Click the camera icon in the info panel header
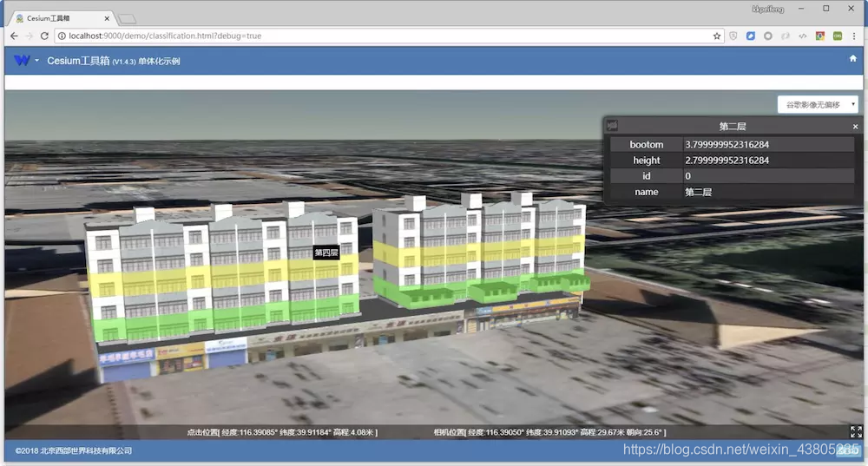The width and height of the screenshot is (868, 466). [612, 126]
